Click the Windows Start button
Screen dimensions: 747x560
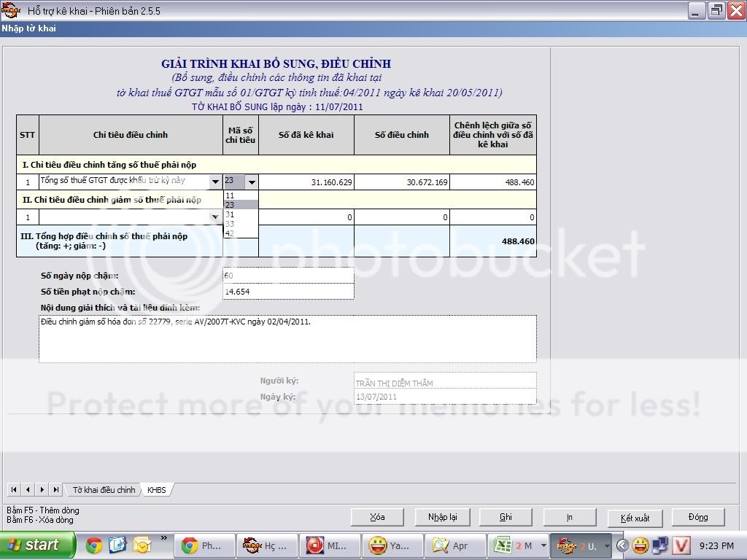[38, 545]
